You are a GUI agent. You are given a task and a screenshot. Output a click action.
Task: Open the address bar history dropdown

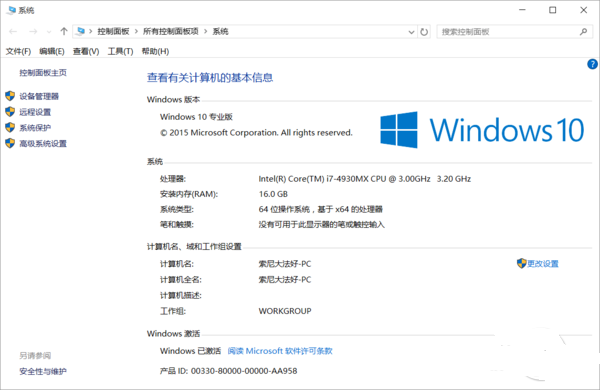[411, 32]
